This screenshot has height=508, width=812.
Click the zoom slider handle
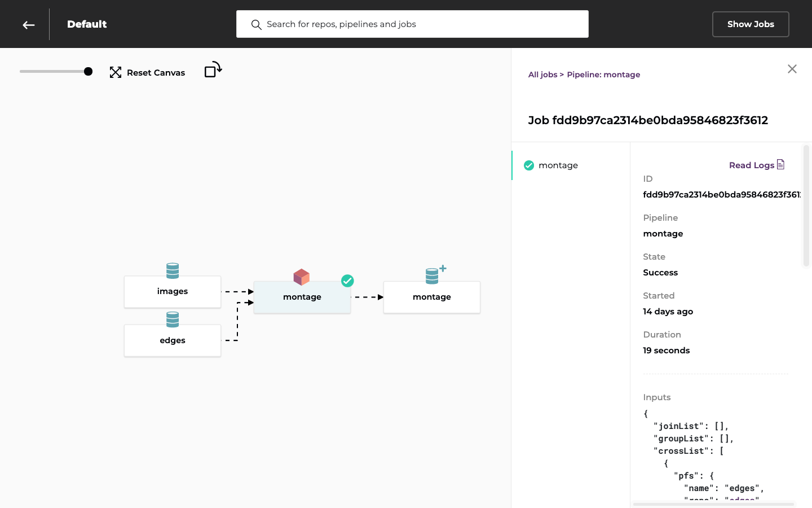[x=88, y=71]
